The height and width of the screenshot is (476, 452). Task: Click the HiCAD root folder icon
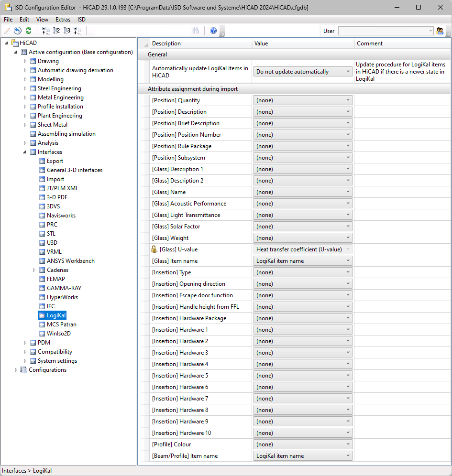15,43
